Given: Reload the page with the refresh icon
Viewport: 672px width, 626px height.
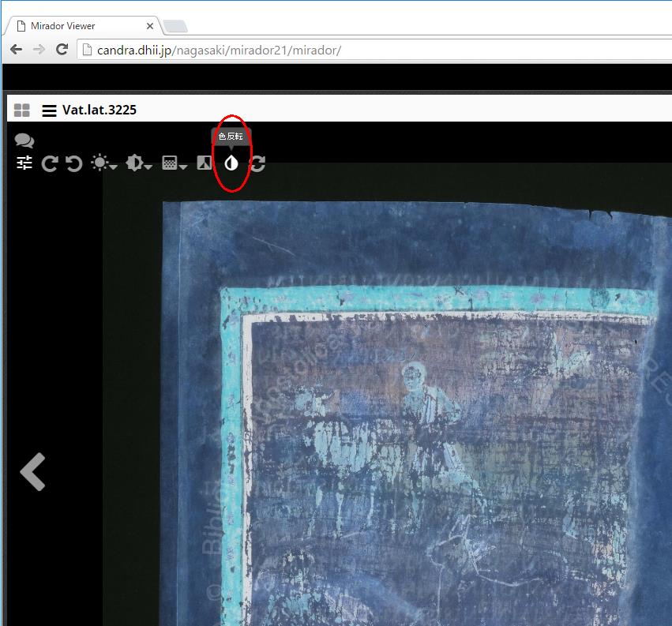Looking at the screenshot, I should point(62,49).
